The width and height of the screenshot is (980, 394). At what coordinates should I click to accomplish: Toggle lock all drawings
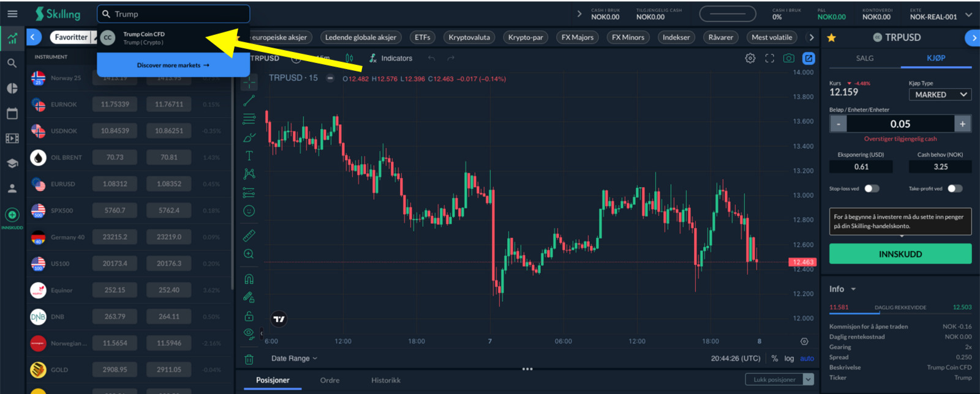pyautogui.click(x=249, y=316)
